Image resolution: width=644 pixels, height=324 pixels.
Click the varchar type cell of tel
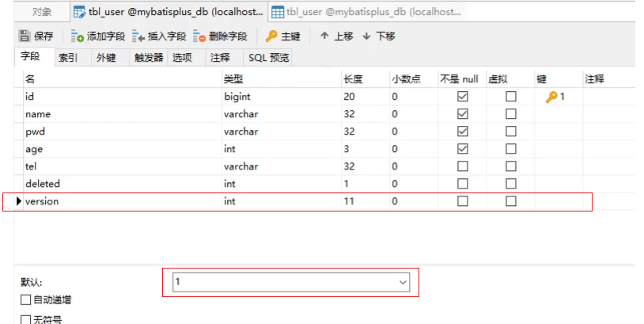[282, 166]
